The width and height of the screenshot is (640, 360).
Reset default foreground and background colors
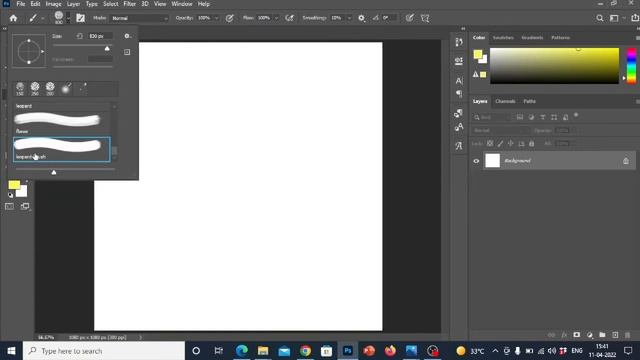[10, 195]
